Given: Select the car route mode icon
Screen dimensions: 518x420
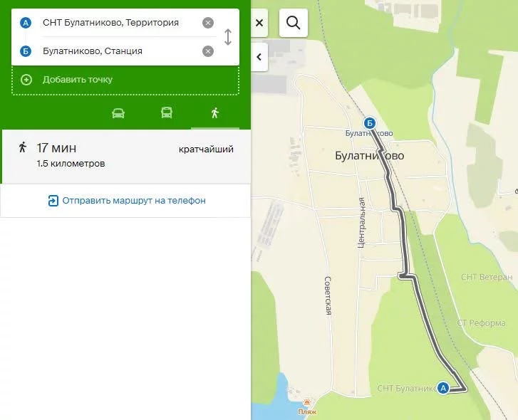Looking at the screenshot, I should [x=118, y=113].
